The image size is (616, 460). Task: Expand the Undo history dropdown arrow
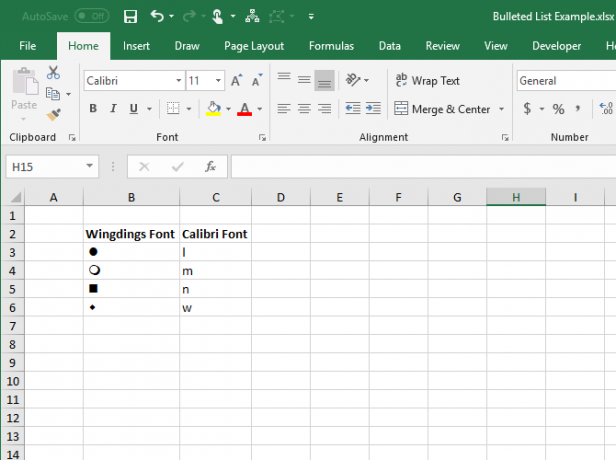(x=172, y=16)
